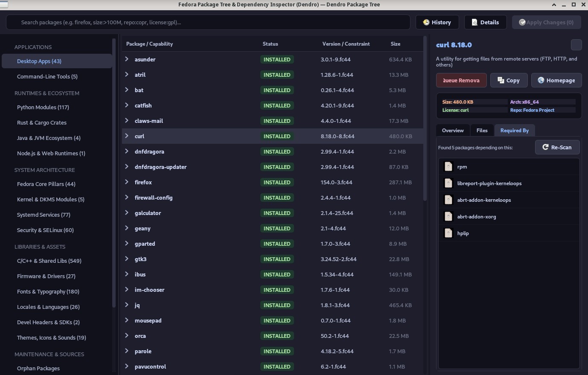This screenshot has height=375, width=588.
Task: Select Firmware & Drivers (27)
Action: pyautogui.click(x=57, y=276)
